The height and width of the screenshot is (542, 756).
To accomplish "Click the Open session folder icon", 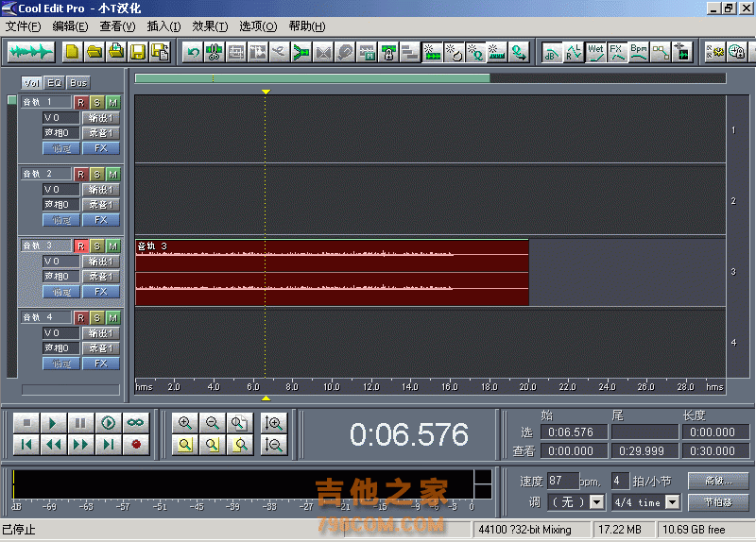I will pos(94,52).
